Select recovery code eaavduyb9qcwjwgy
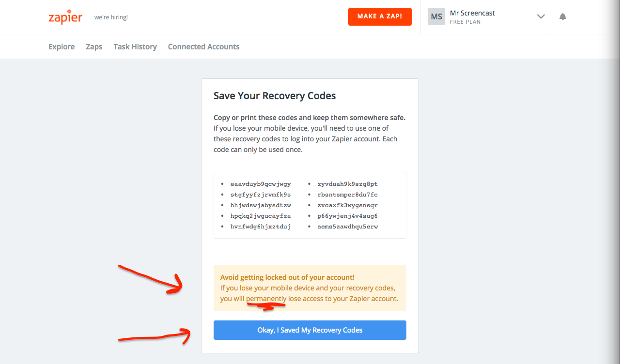 click(x=261, y=183)
